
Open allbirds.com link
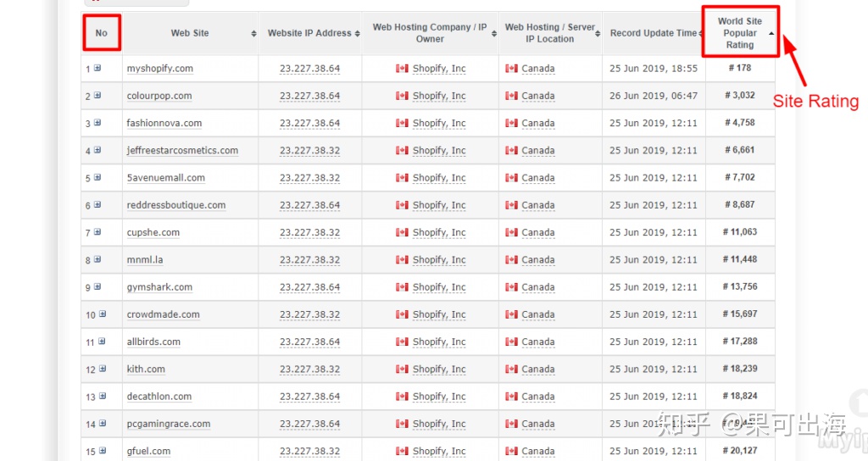pyautogui.click(x=153, y=342)
